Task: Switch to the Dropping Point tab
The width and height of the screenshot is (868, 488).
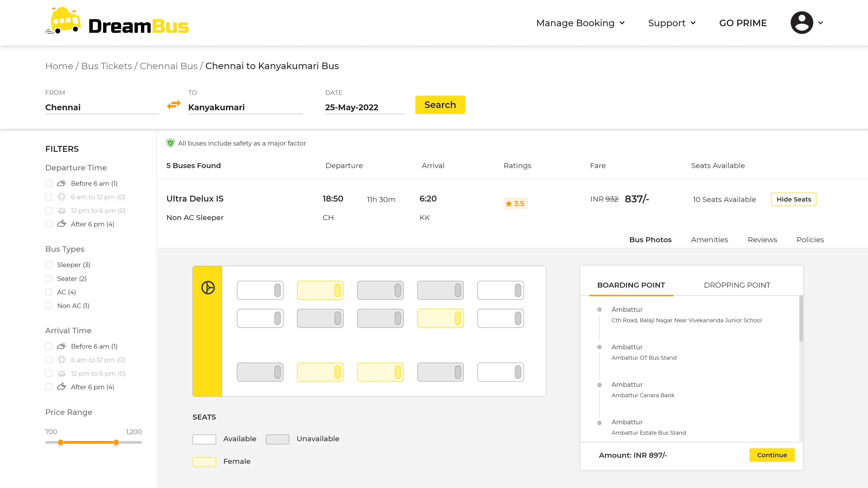Action: (x=737, y=285)
